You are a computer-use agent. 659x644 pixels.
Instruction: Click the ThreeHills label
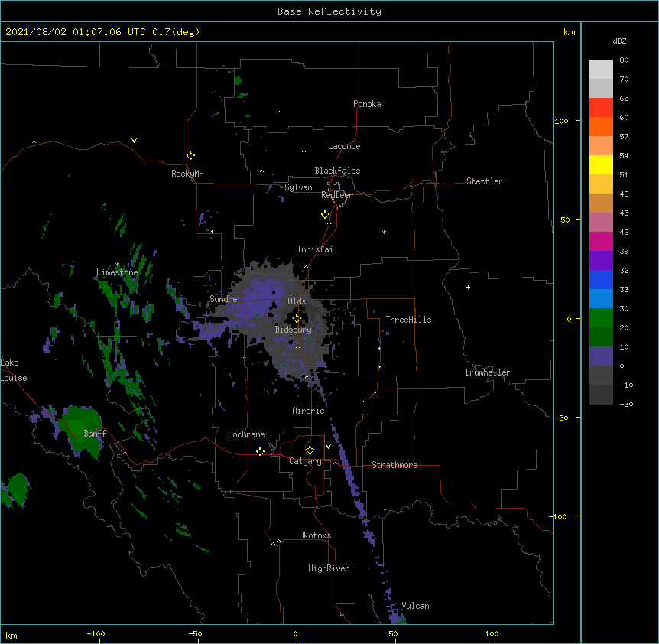pyautogui.click(x=408, y=320)
